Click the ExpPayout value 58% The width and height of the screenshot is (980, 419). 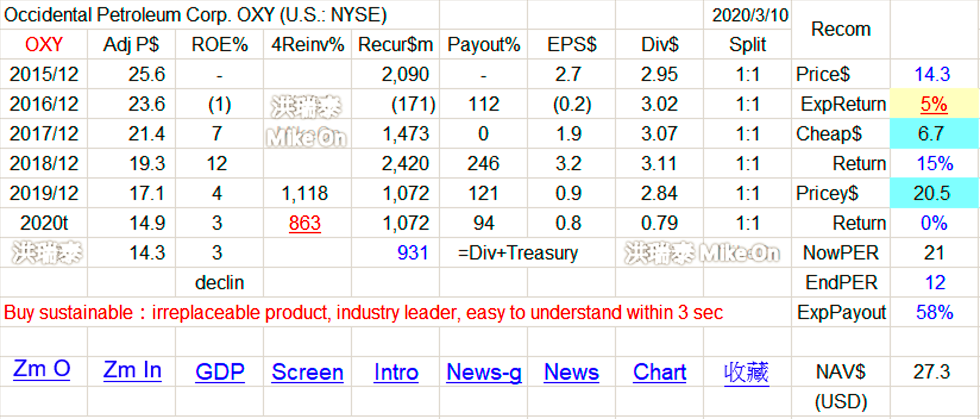[935, 312]
